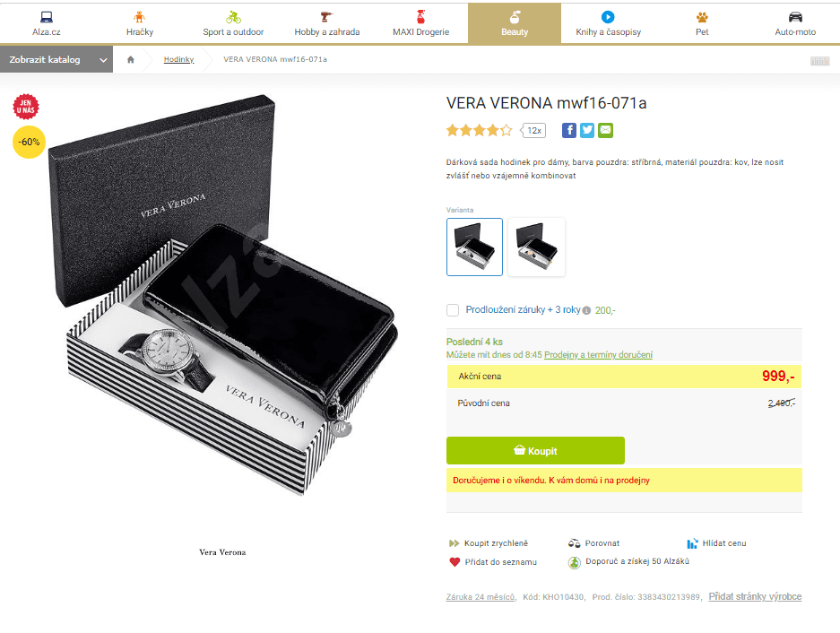Screen dimensions: 840x633
Task: Click the green Koupit button
Action: click(535, 451)
